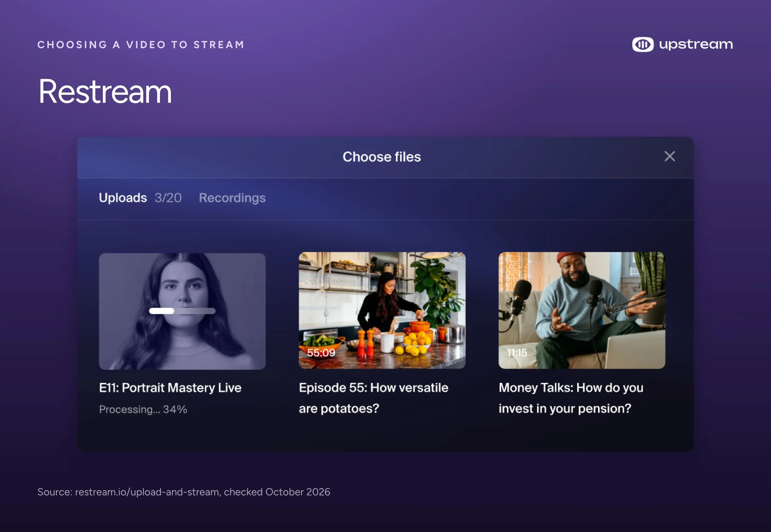Click the Episode 55 potatoes title
Viewport: 771px width, 532px height.
click(x=373, y=398)
